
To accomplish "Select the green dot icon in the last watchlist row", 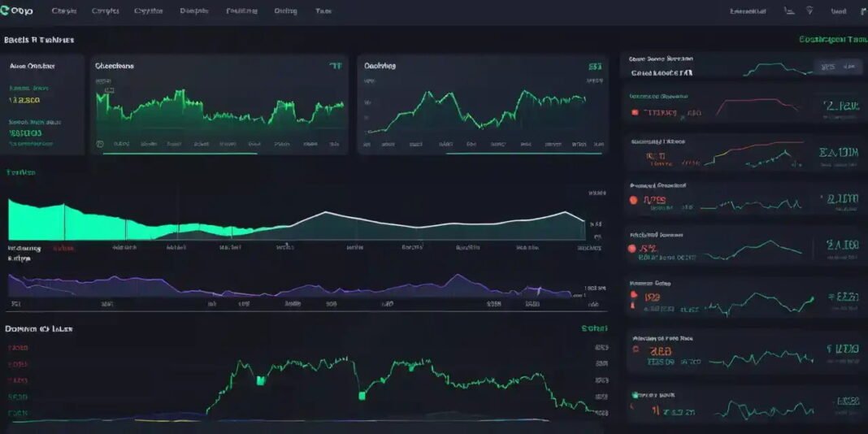I will point(634,395).
